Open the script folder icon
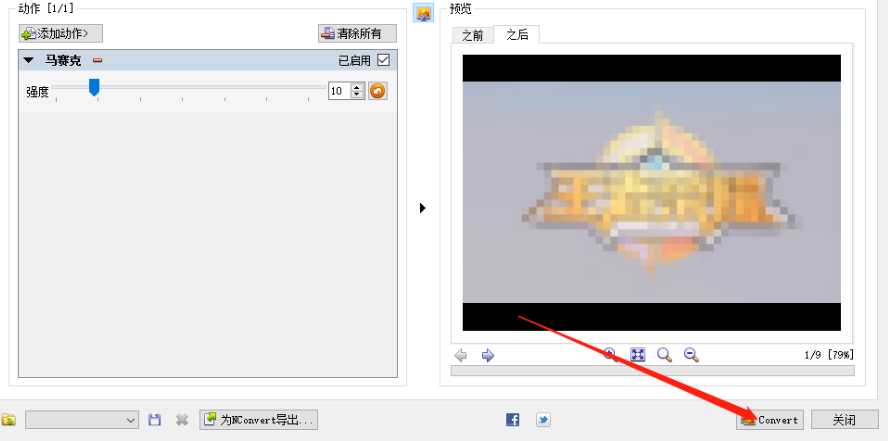This screenshot has height=441, width=888. point(8,419)
